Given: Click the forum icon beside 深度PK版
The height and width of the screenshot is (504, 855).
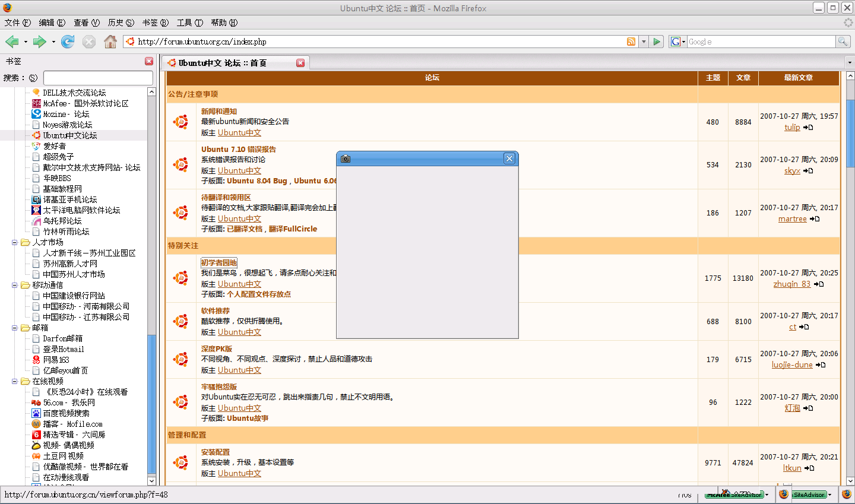Looking at the screenshot, I should pyautogui.click(x=180, y=359).
